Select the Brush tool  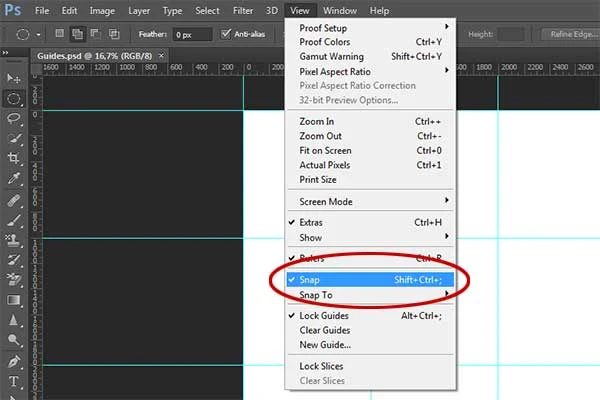pyautogui.click(x=14, y=220)
